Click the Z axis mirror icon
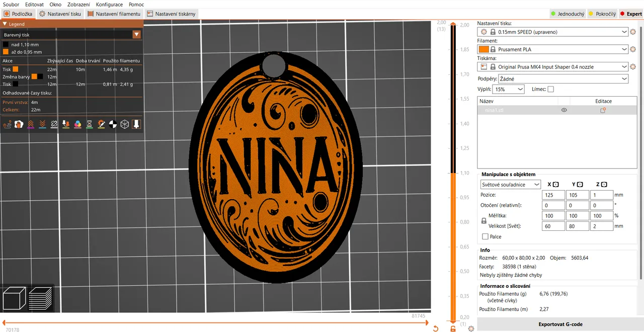This screenshot has height=332, width=644. 604,185
